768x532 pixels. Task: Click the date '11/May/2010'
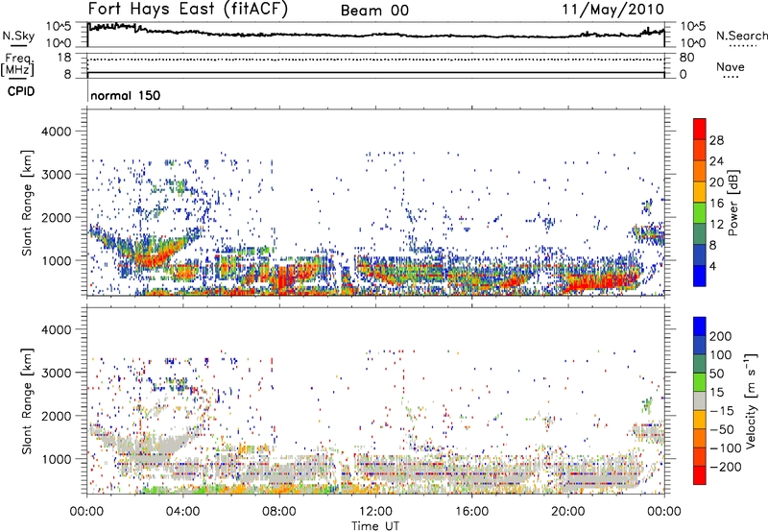click(x=612, y=10)
